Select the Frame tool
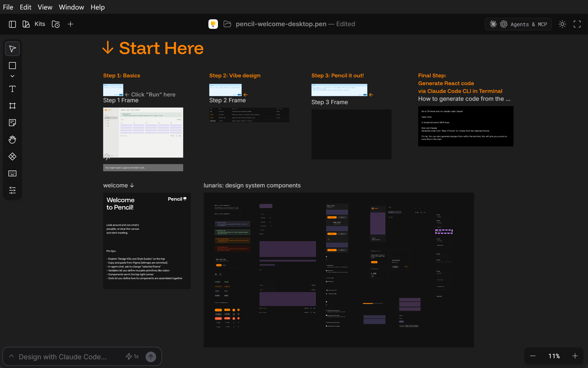This screenshot has width=588, height=368. [x=12, y=106]
